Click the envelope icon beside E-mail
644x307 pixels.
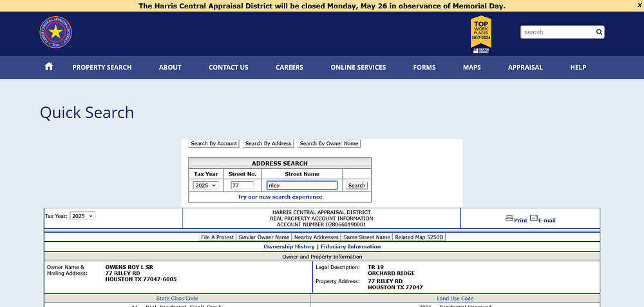coord(533,218)
